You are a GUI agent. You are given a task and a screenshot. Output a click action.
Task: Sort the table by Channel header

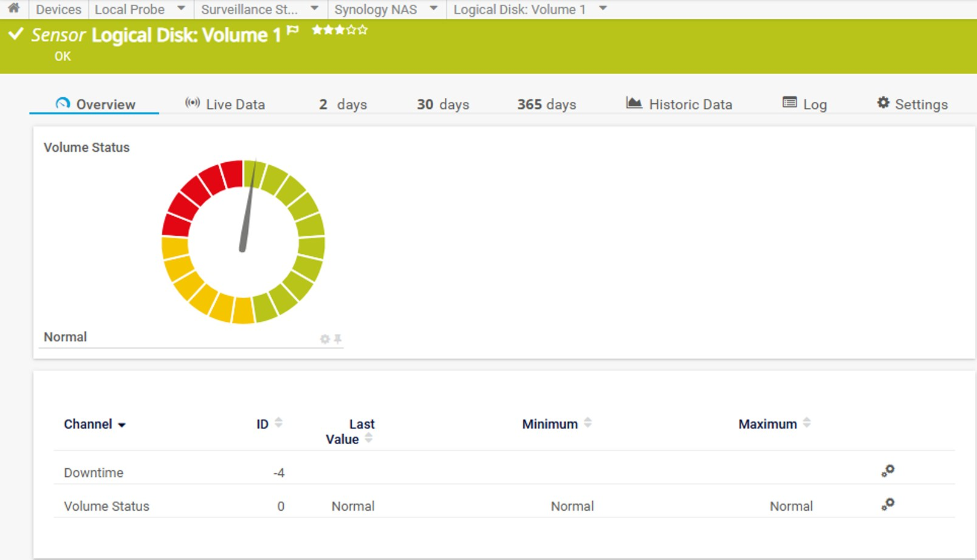[88, 424]
